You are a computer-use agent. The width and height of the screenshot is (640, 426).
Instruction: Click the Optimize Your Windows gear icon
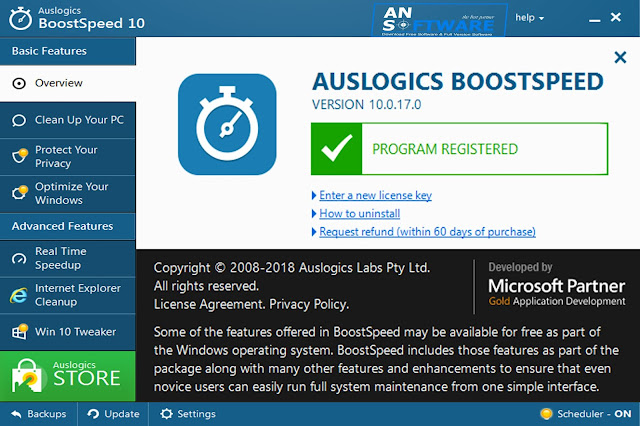pos(20,192)
